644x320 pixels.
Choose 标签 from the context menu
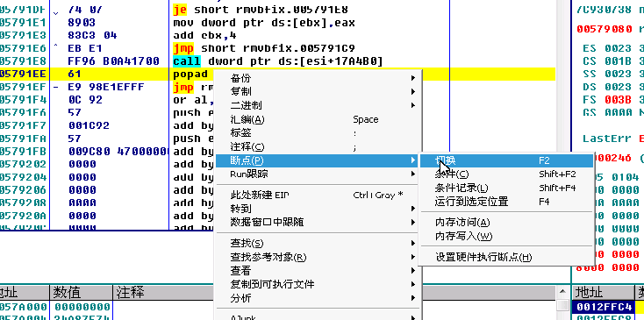point(318,133)
